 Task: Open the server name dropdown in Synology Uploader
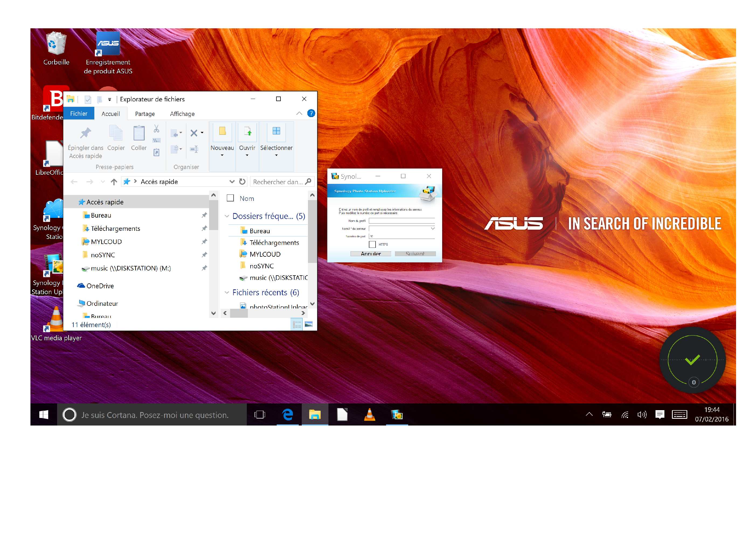(x=433, y=228)
